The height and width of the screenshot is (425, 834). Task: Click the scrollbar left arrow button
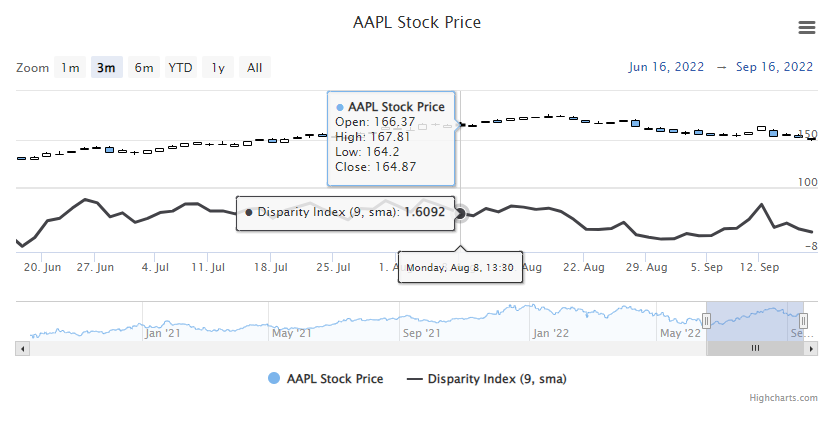(x=21, y=348)
